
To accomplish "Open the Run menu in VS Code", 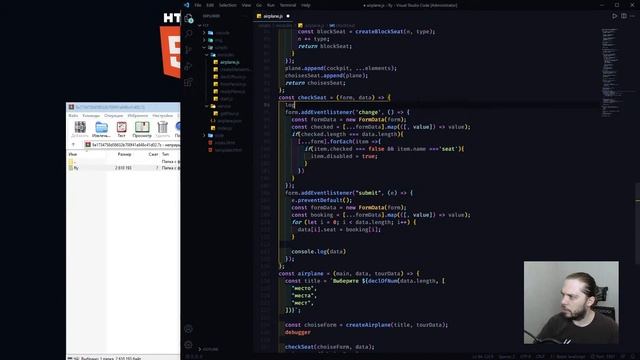I will pos(271,5).
